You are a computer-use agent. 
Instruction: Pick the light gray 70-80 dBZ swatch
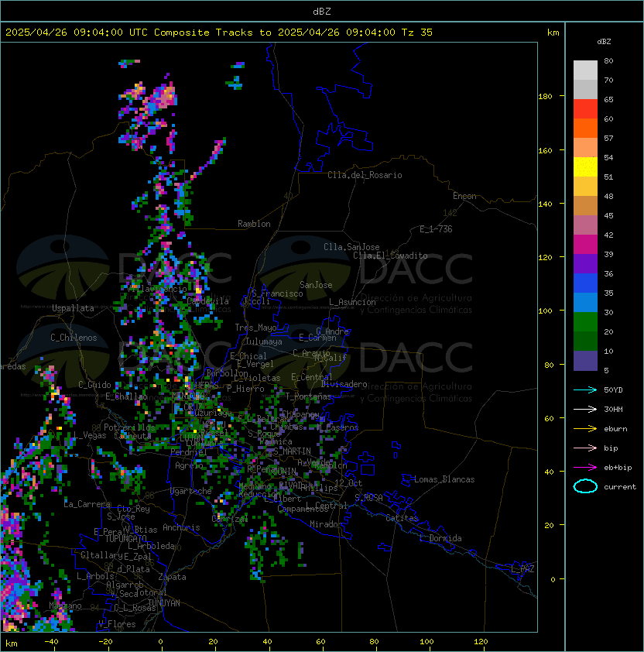pos(585,70)
